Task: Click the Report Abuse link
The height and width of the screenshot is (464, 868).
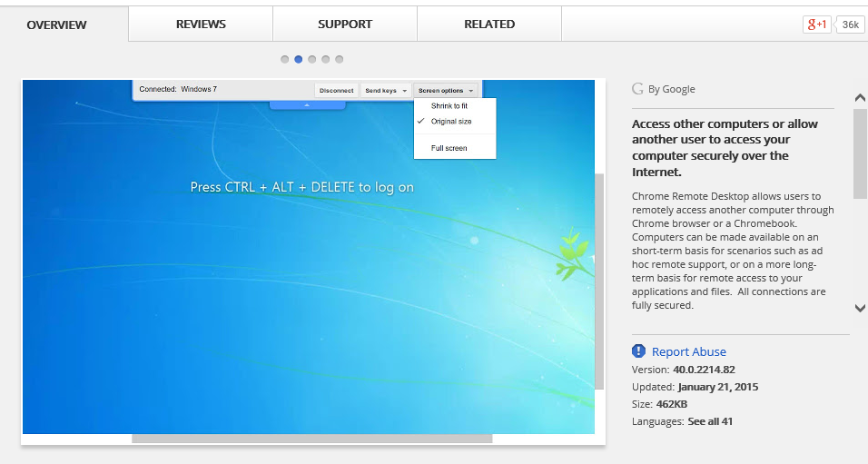Action: pyautogui.click(x=688, y=351)
